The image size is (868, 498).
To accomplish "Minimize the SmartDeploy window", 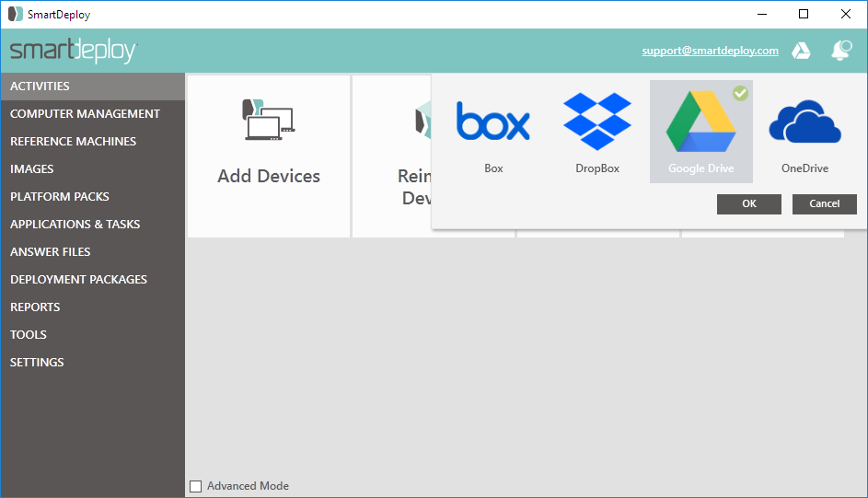I will click(762, 14).
